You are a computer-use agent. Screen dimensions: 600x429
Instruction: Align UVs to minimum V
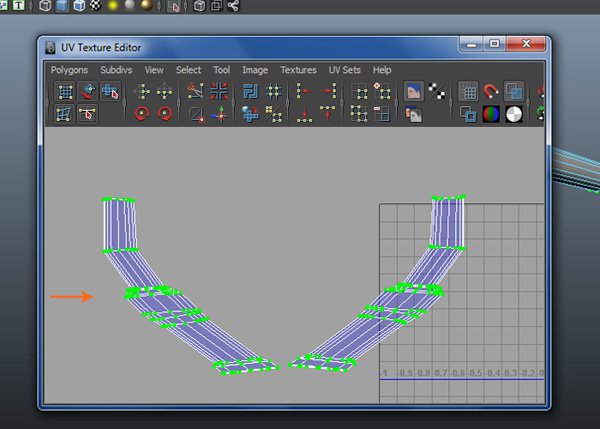coord(304,114)
